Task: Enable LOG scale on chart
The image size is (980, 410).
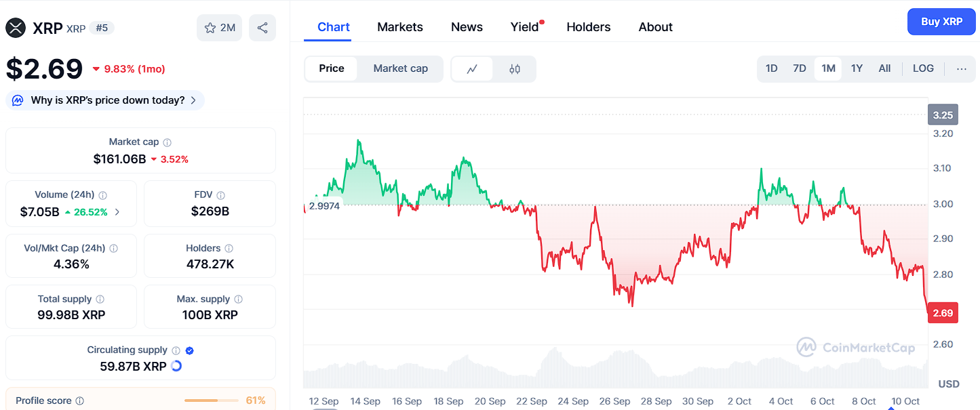Action: 923,68
